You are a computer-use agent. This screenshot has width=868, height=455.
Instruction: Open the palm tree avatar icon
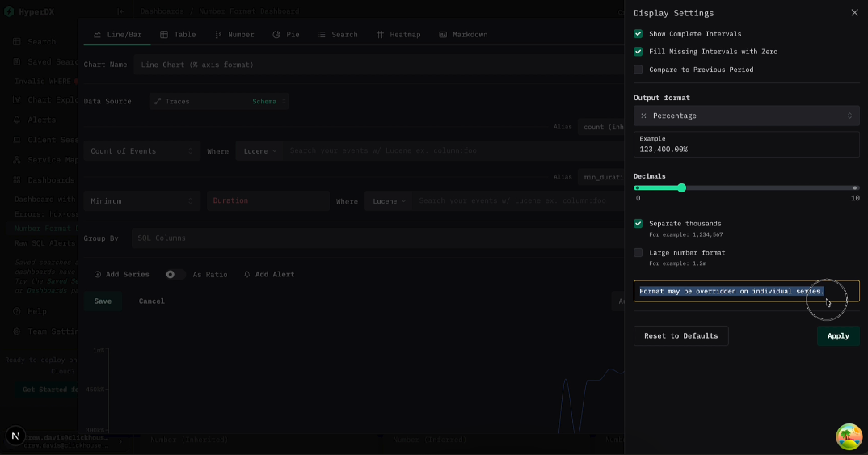point(849,436)
